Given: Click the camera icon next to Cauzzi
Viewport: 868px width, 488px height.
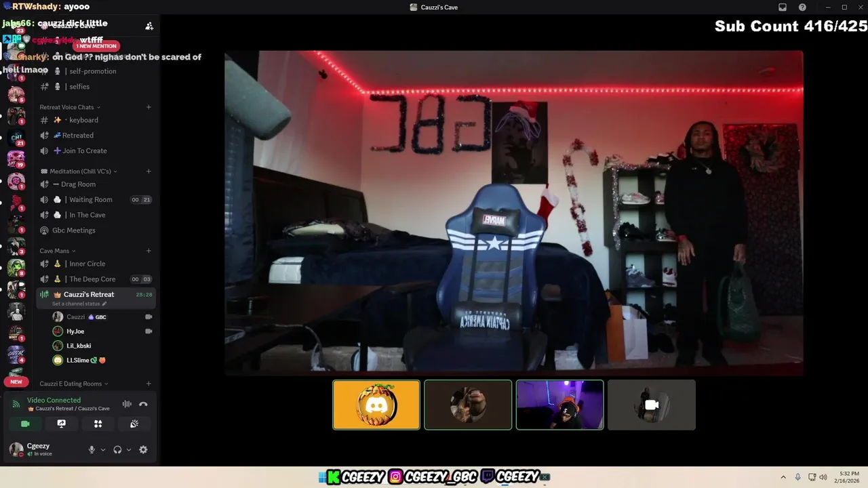Looking at the screenshot, I should 149,317.
